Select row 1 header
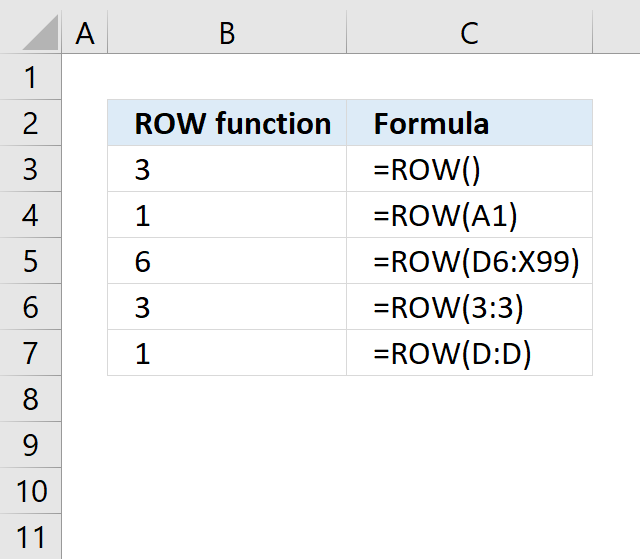Screen dimensions: 640x559 pyautogui.click(x=31, y=77)
